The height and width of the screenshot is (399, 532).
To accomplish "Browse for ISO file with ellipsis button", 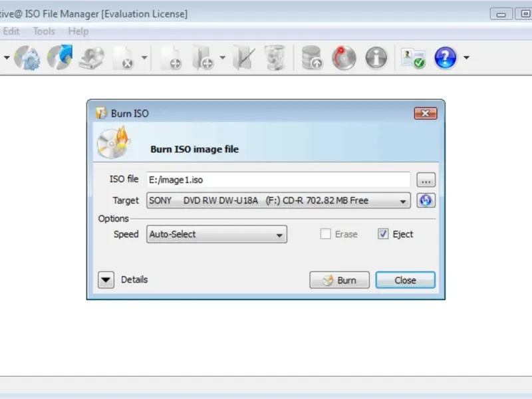I will [426, 180].
